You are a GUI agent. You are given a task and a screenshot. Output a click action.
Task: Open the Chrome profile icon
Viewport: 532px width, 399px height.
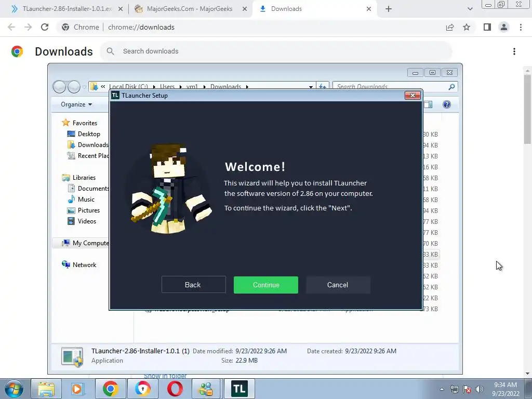[x=504, y=27]
